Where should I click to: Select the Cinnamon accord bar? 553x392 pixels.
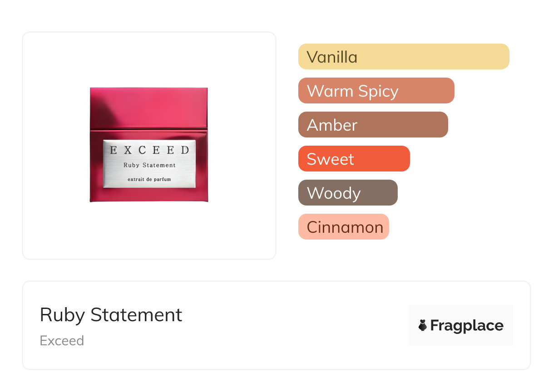(x=343, y=227)
